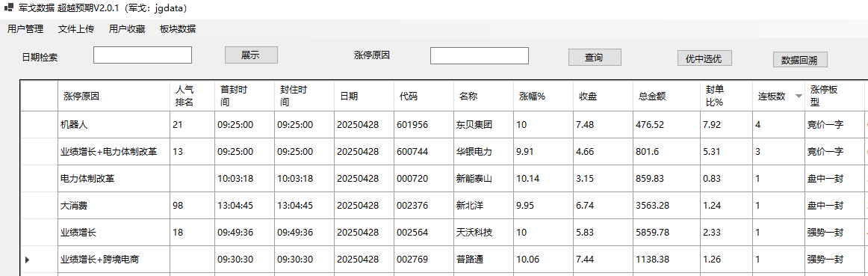This screenshot has height=276, width=868.
Task: Sort by 涨停板型 column header
Action: 834,96
